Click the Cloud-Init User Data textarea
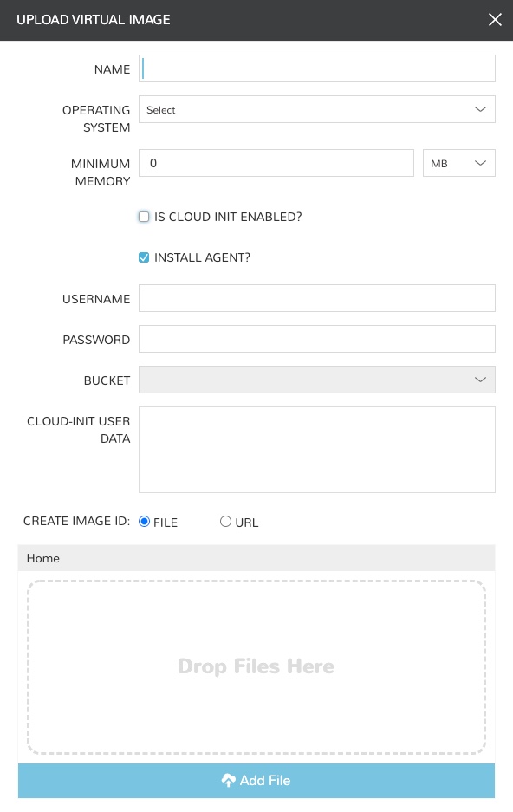This screenshot has height=812, width=513. (x=317, y=449)
